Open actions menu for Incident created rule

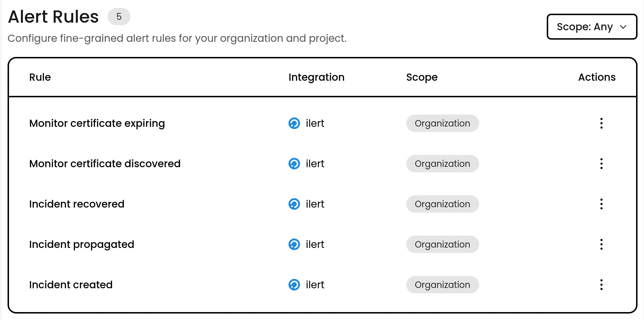(601, 285)
